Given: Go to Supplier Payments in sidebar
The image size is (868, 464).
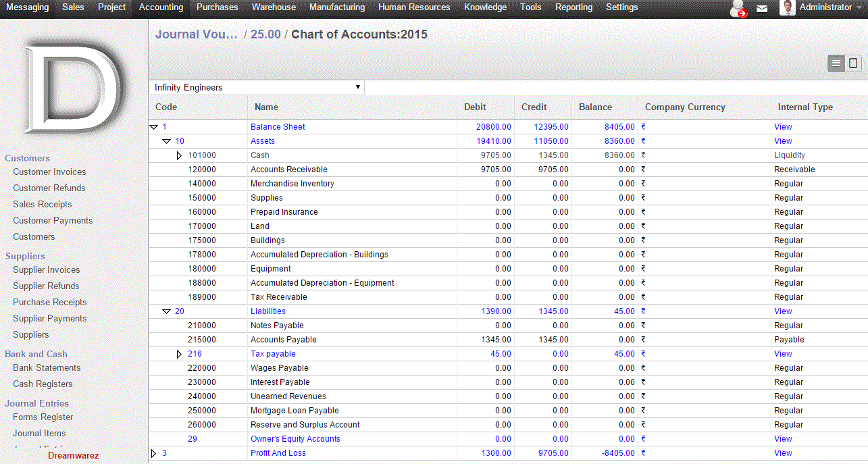Looking at the screenshot, I should click(49, 319).
